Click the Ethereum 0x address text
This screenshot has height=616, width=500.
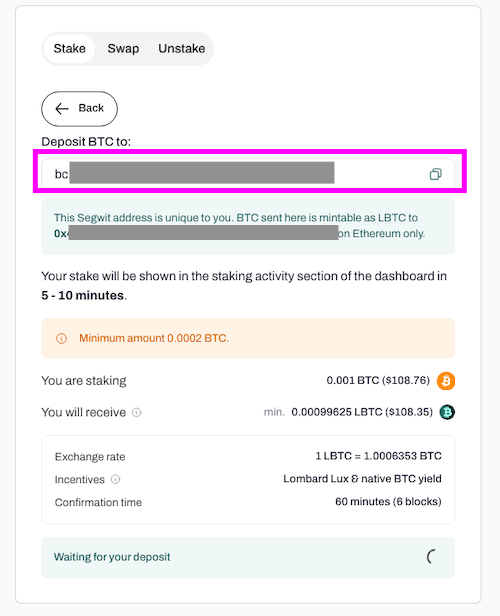click(196, 233)
